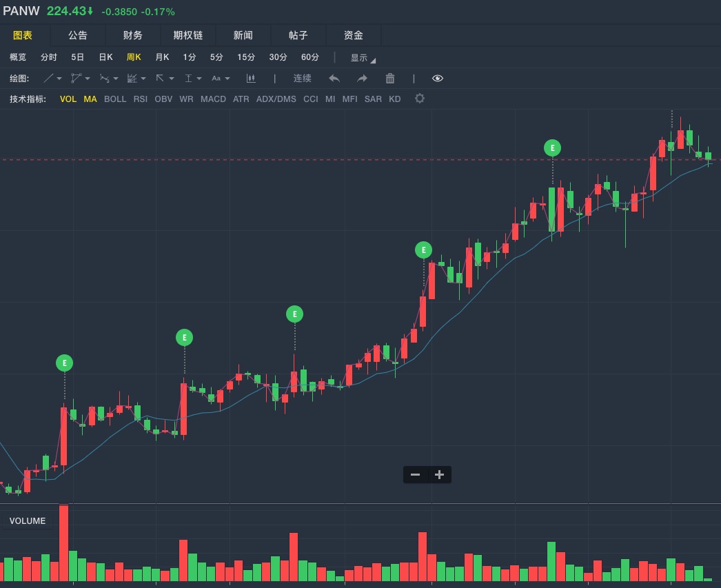Toggle the VOL indicator off
This screenshot has width=721, height=588.
click(68, 99)
